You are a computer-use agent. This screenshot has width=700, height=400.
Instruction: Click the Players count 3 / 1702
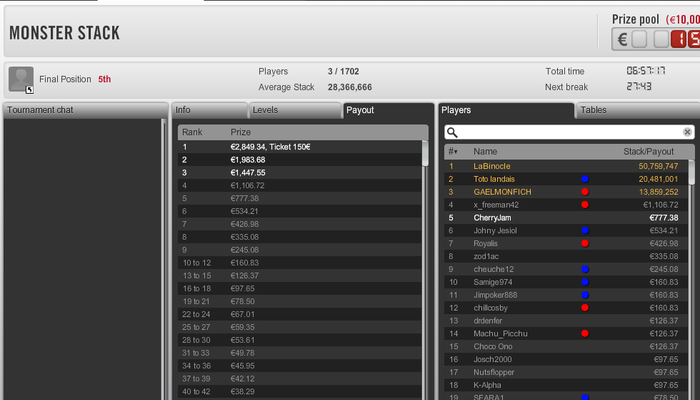(x=343, y=71)
